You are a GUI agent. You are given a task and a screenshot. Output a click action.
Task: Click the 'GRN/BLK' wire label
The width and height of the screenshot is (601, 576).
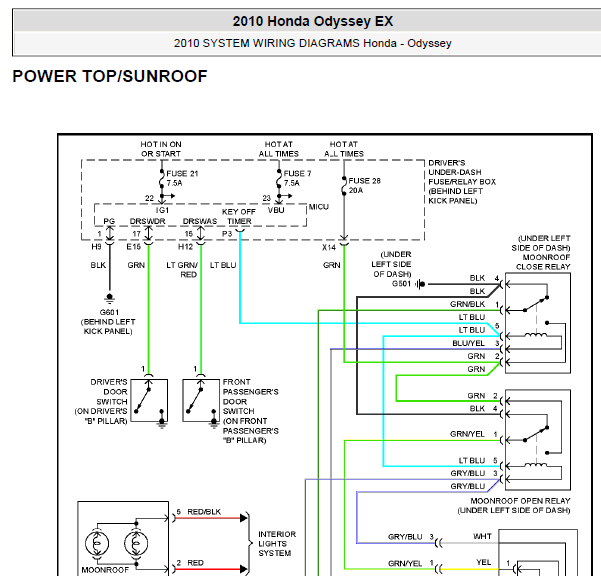pos(467,304)
